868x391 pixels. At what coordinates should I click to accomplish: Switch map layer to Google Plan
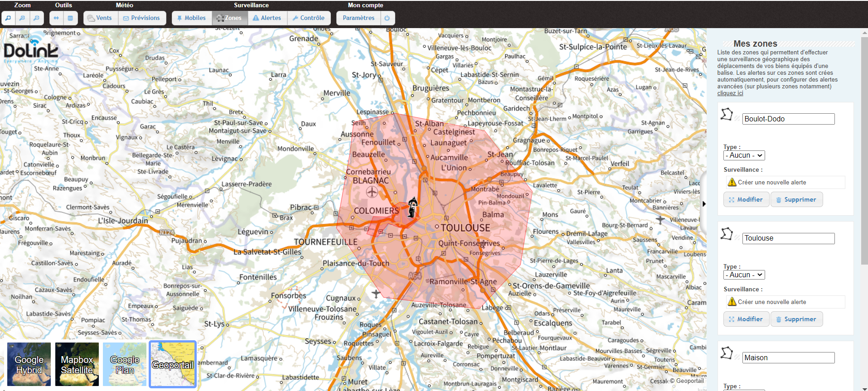(x=125, y=364)
